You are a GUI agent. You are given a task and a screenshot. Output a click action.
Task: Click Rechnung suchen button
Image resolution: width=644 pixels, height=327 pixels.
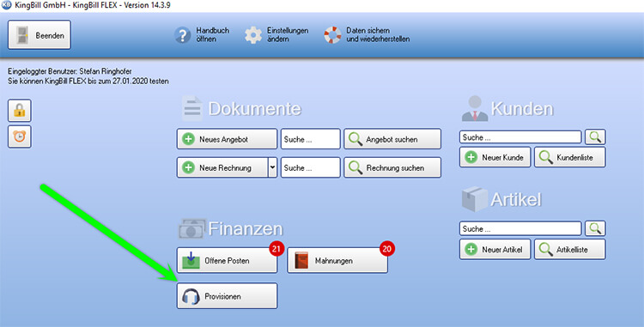click(x=392, y=167)
